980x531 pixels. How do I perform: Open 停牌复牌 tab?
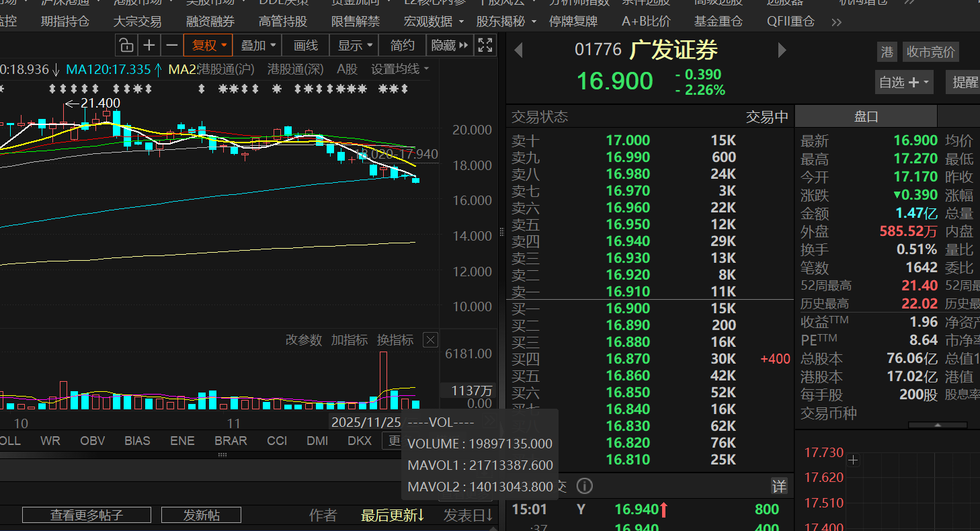(573, 22)
